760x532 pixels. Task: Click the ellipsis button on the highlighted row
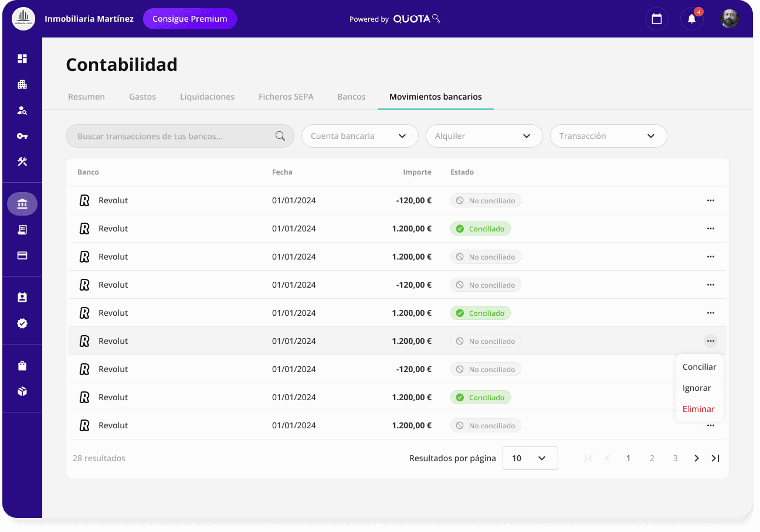point(711,341)
